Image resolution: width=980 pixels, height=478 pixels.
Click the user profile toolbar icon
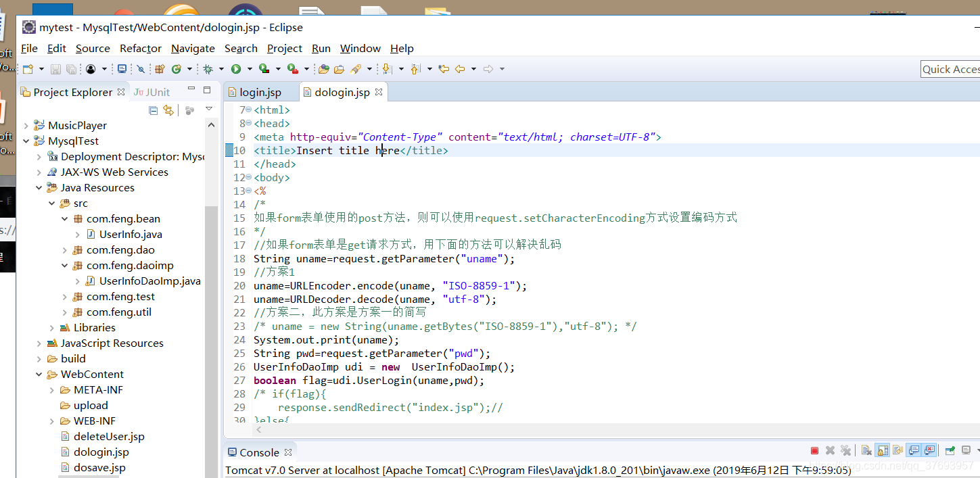(91, 69)
